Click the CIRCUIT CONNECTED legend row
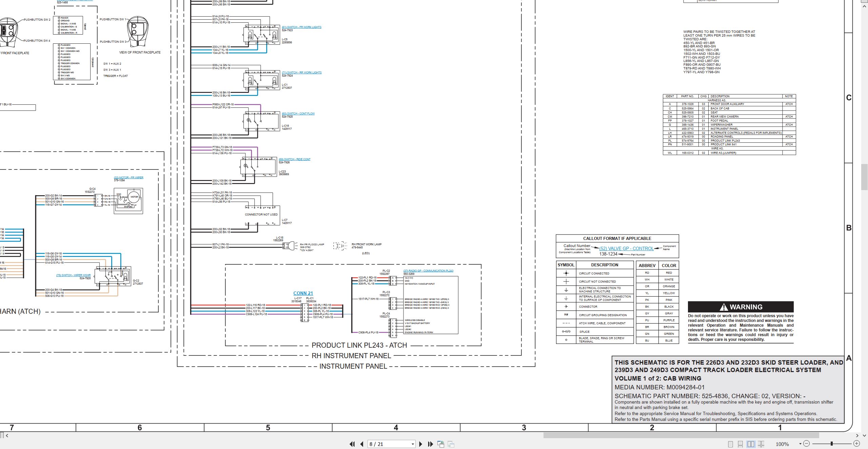868x449 pixels. 595,273
